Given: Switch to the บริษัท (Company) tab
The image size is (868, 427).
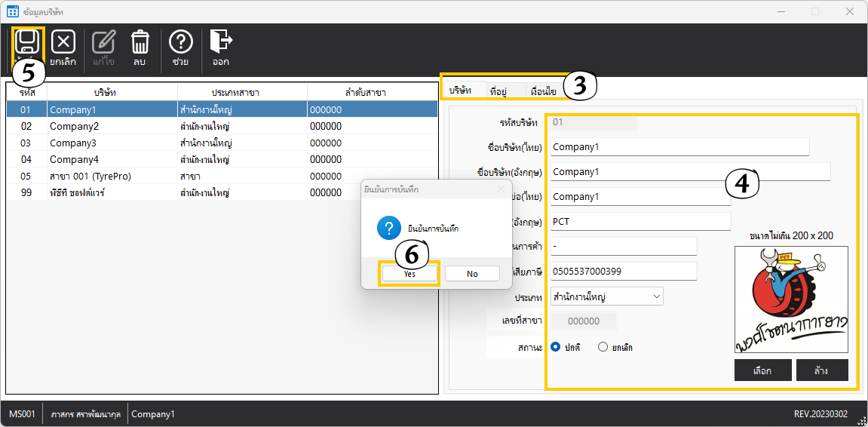Looking at the screenshot, I should 461,91.
